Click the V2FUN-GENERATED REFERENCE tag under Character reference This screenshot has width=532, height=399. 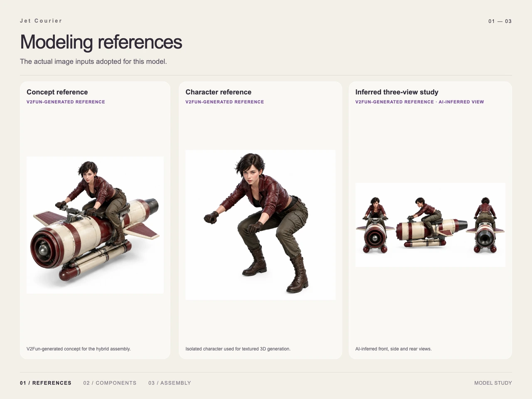point(225,102)
